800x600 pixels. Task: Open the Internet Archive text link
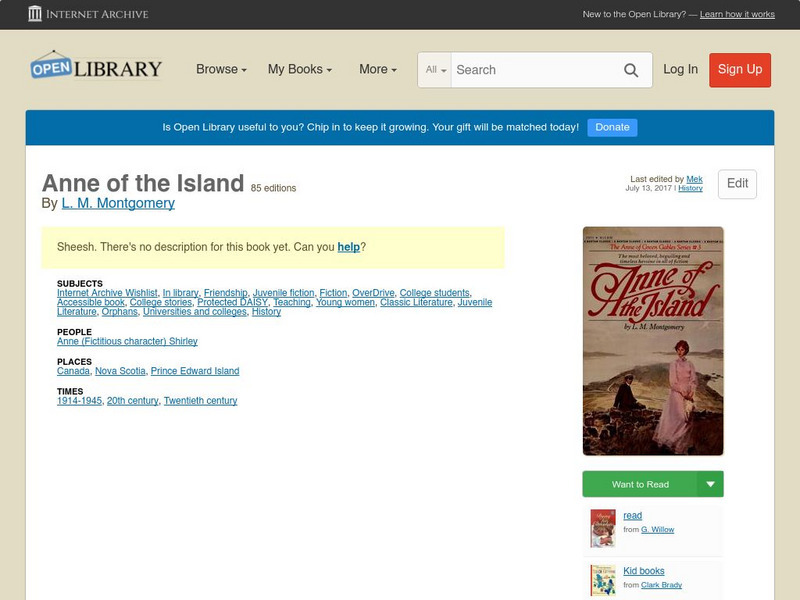click(97, 14)
